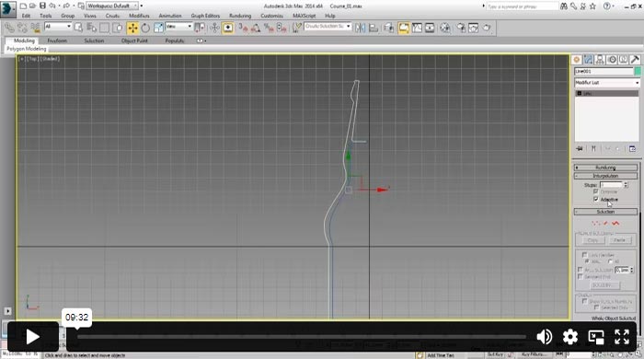Screen dimensions: 644x359
Task: Click Use Pivot Point Center icon
Action: (x=200, y=28)
